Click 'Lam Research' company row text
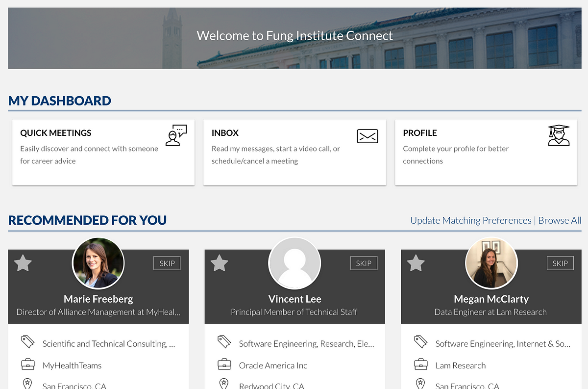 (461, 365)
